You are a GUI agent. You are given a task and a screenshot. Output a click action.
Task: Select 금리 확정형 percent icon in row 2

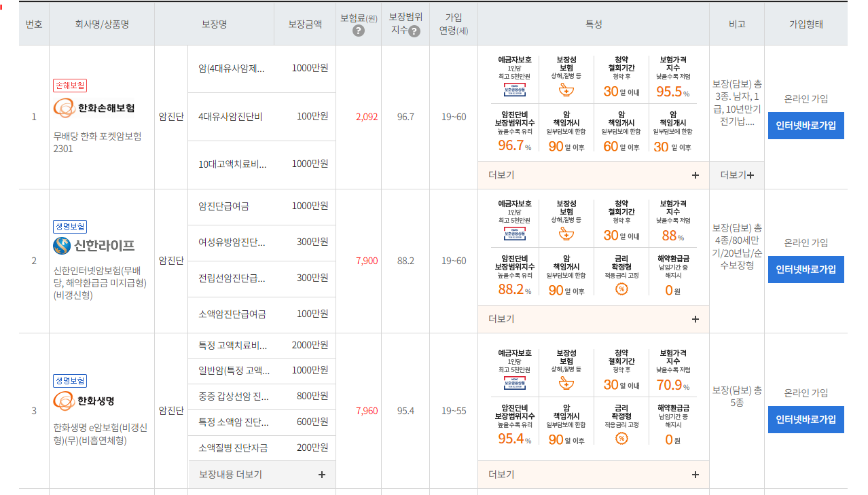(621, 289)
